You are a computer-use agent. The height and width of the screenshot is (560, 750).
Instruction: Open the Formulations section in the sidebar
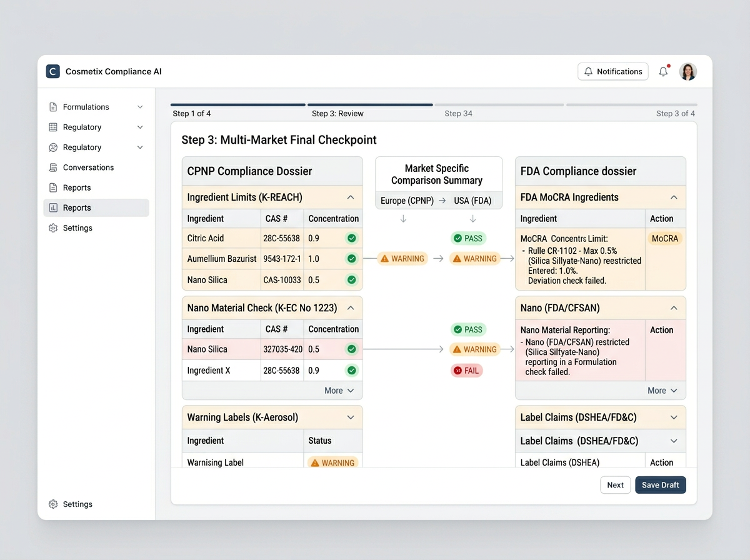click(86, 107)
